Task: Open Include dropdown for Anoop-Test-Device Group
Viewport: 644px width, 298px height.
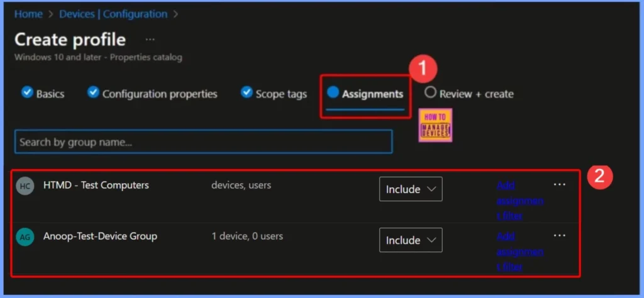Action: click(411, 240)
